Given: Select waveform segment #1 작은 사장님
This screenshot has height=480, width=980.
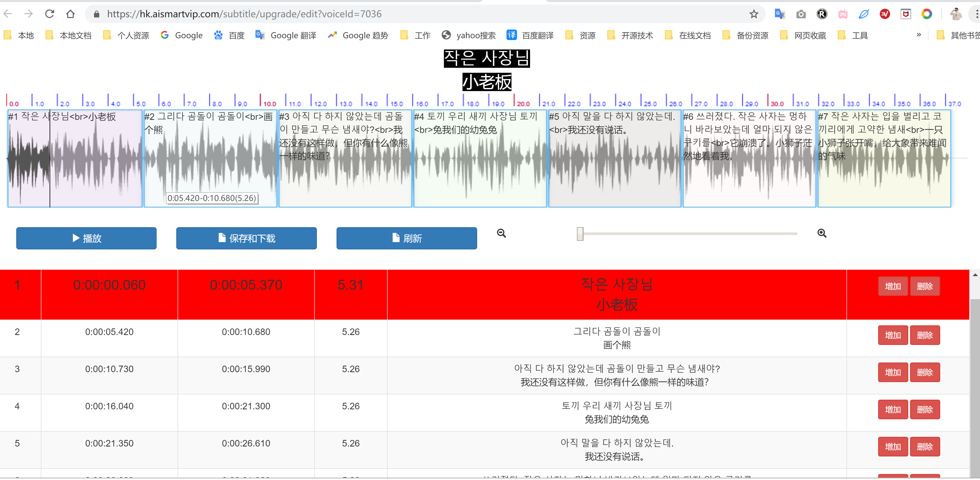Looking at the screenshot, I should [x=75, y=159].
